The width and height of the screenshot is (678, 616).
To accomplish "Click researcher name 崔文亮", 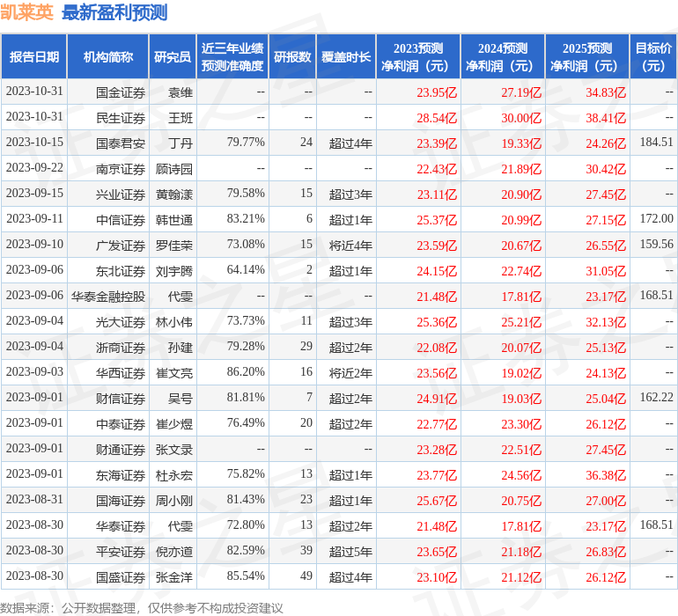I will pyautogui.click(x=174, y=373).
